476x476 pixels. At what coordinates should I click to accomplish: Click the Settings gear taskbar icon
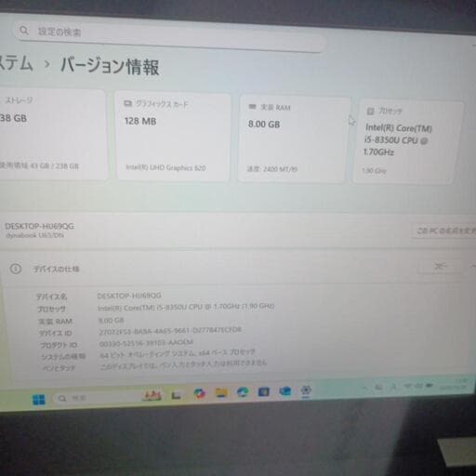click(306, 390)
